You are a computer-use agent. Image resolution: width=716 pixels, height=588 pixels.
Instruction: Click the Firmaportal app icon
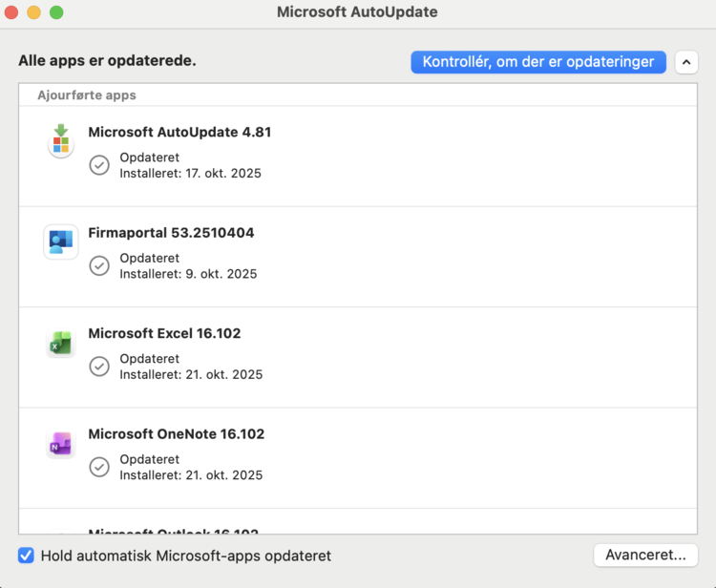pos(61,241)
